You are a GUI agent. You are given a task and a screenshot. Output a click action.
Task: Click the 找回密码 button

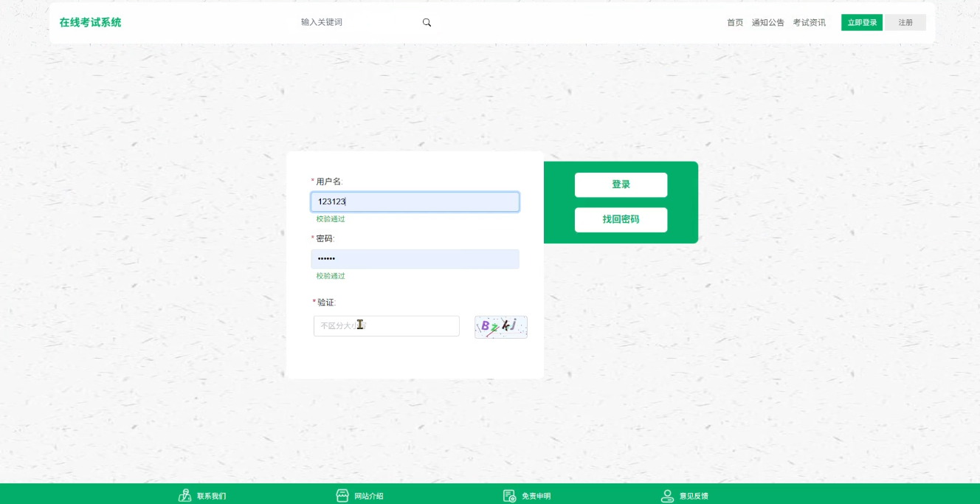621,220
